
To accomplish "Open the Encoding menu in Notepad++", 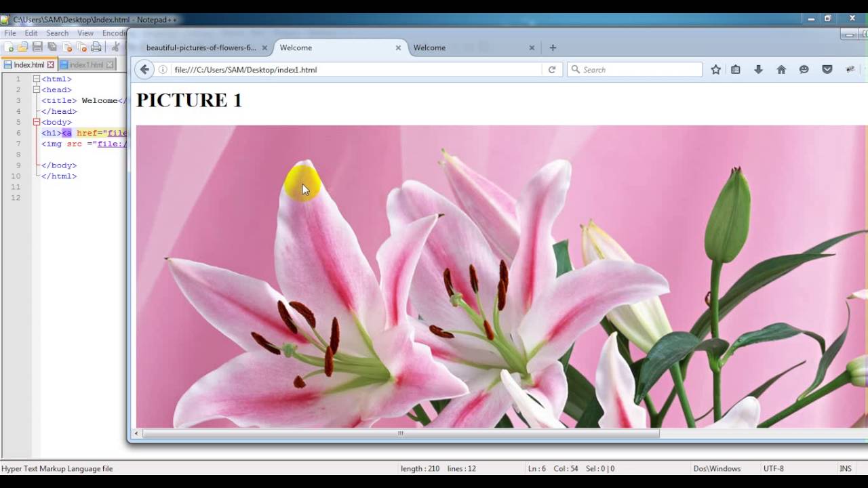I will click(x=114, y=33).
